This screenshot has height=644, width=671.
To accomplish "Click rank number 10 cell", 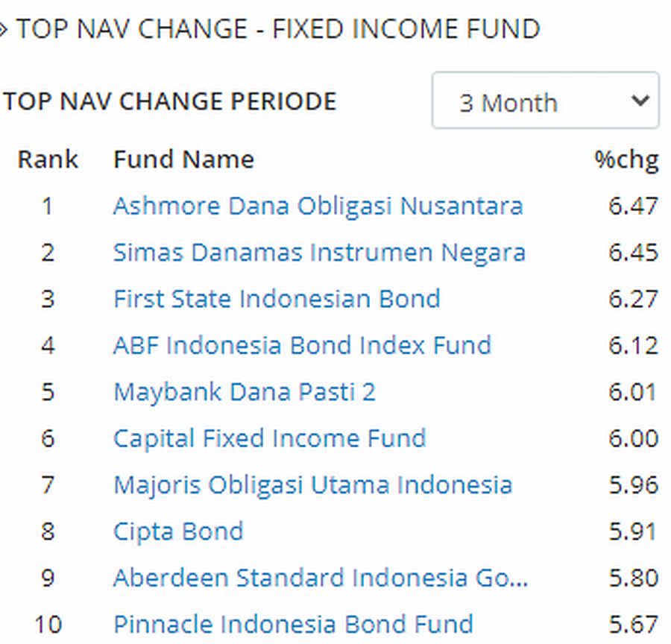I will (x=48, y=624).
